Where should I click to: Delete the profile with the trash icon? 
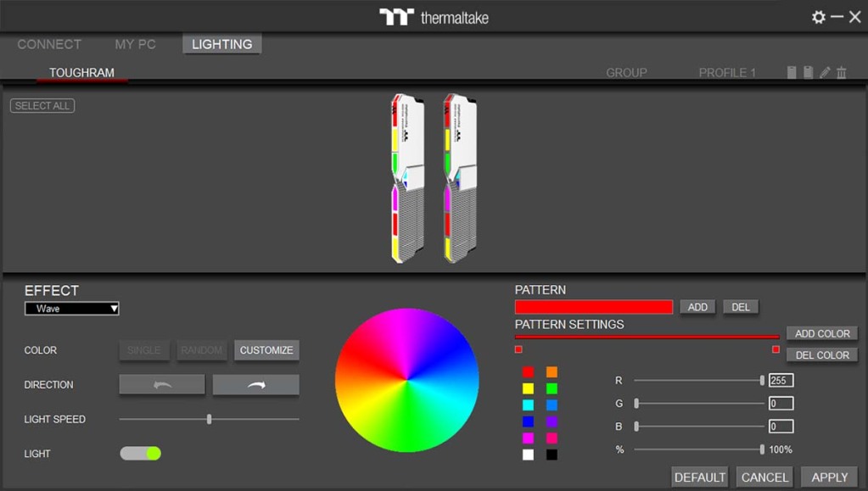tap(842, 73)
